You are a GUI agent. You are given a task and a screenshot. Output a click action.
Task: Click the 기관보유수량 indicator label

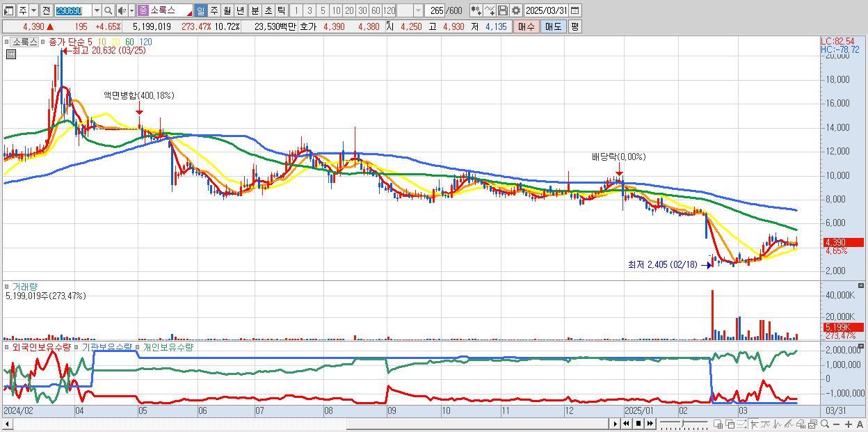click(x=108, y=346)
